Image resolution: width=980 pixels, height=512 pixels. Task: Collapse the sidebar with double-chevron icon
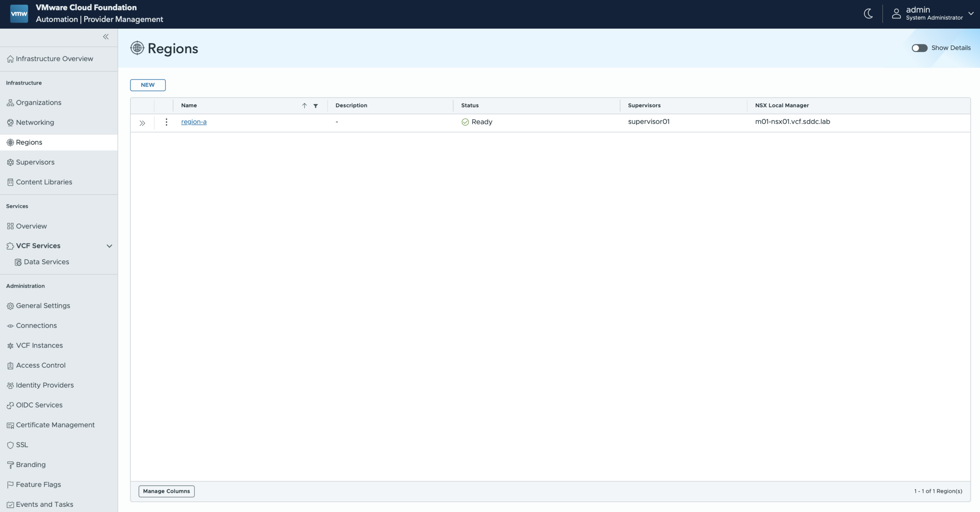[x=106, y=37]
